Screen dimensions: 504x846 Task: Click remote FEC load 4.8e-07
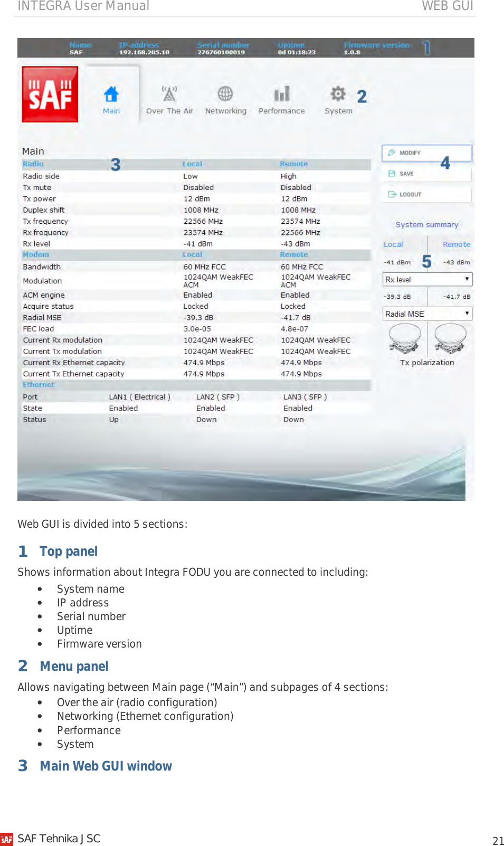click(x=294, y=329)
